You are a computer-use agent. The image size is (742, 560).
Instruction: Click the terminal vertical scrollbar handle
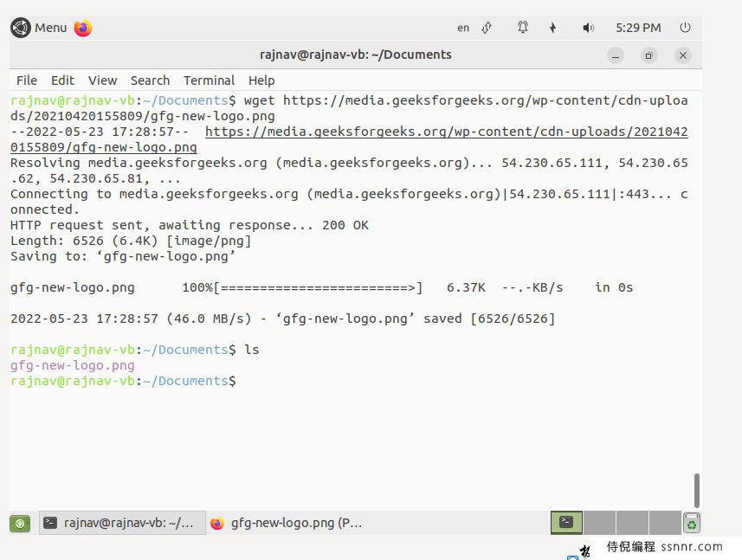click(697, 490)
